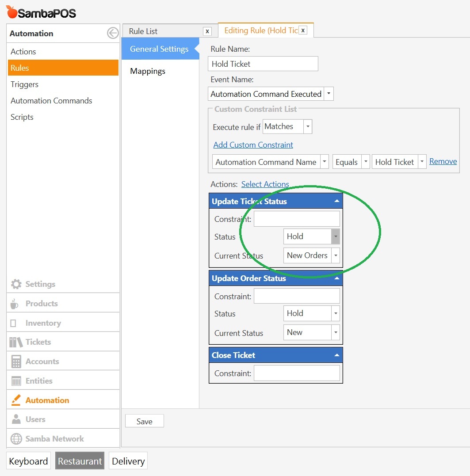Click the Users person icon

(x=16, y=419)
